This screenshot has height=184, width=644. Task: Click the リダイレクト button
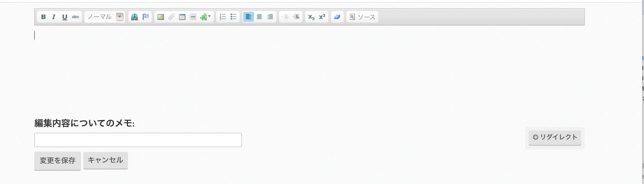tap(555, 138)
